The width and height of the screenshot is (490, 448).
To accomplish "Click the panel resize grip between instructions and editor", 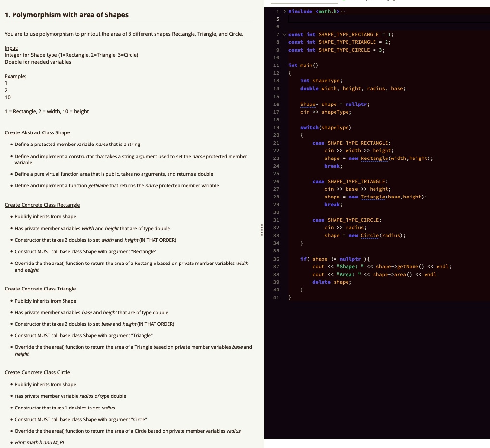I will click(261, 231).
